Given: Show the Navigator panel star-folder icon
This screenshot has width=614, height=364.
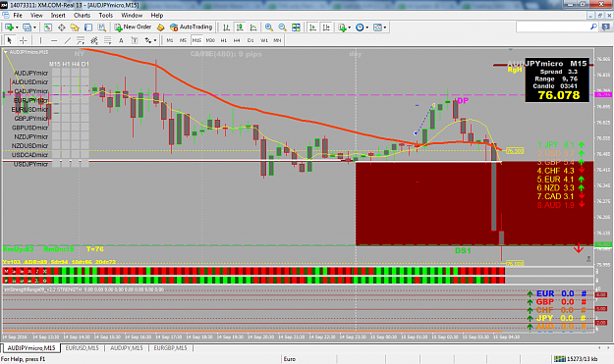Looking at the screenshot, I should [75, 27].
